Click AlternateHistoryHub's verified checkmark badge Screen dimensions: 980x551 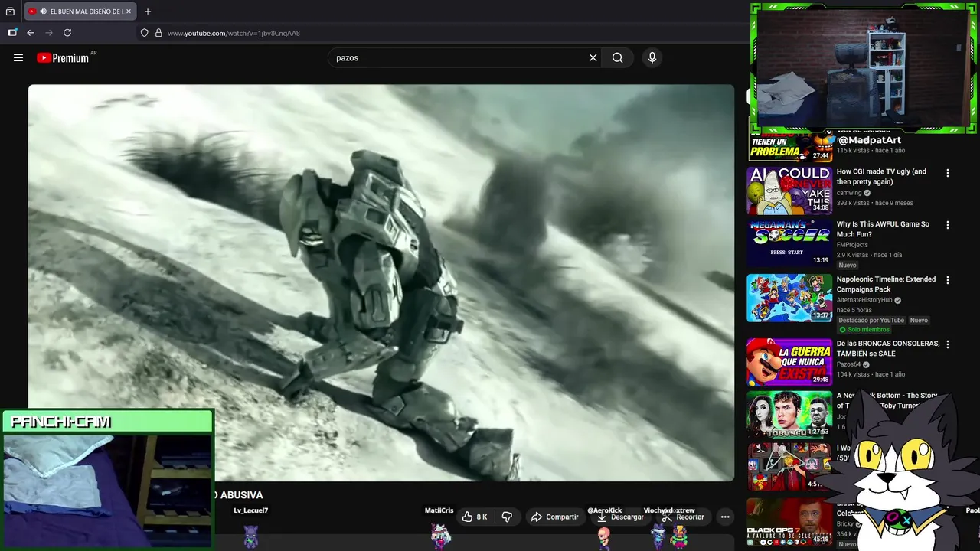pos(898,300)
